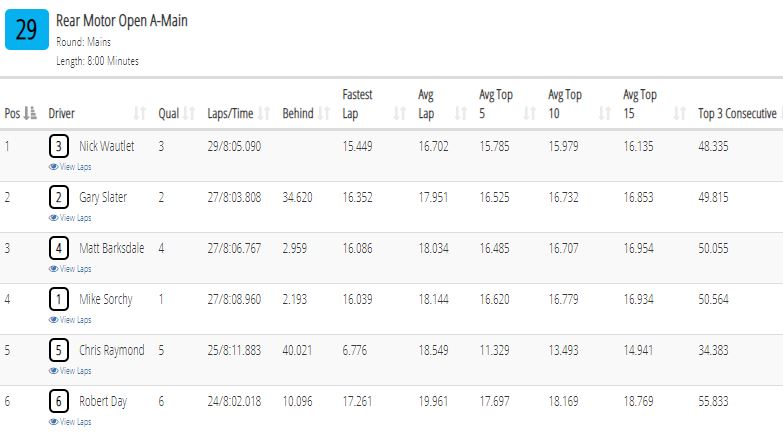Click Matt Barksdale's car number 4 badge

click(59, 248)
